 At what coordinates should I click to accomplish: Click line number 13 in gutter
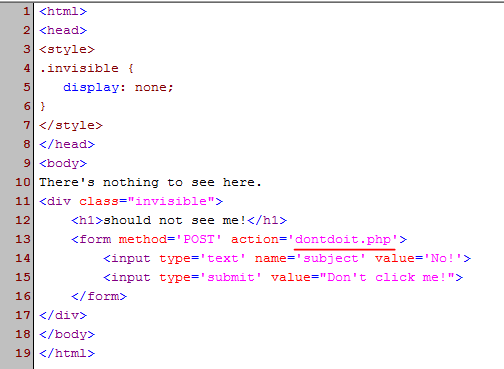tap(23, 239)
